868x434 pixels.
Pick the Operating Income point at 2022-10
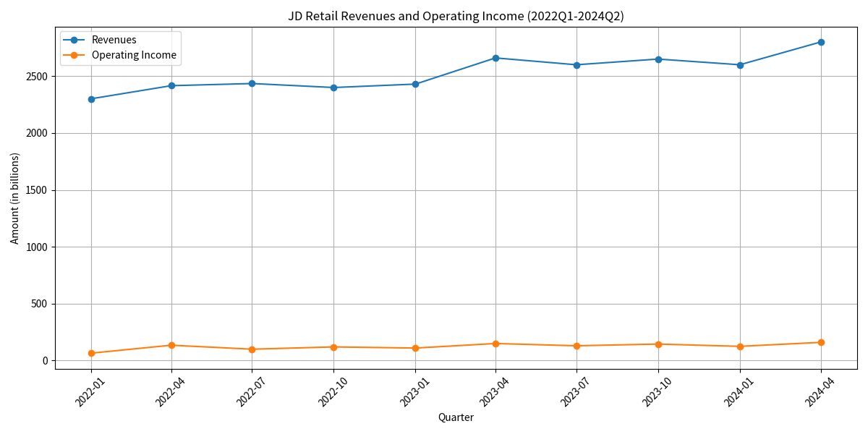pyautogui.click(x=333, y=347)
